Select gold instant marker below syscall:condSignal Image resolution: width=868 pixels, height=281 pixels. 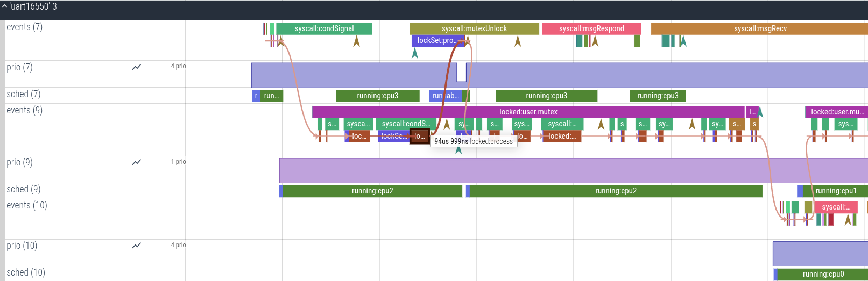tap(356, 41)
